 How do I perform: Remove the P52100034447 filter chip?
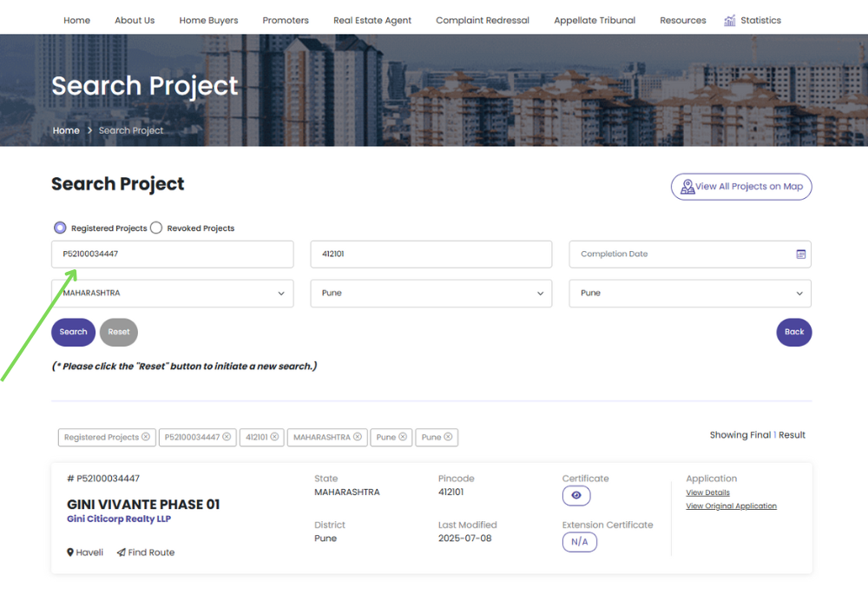tap(227, 437)
